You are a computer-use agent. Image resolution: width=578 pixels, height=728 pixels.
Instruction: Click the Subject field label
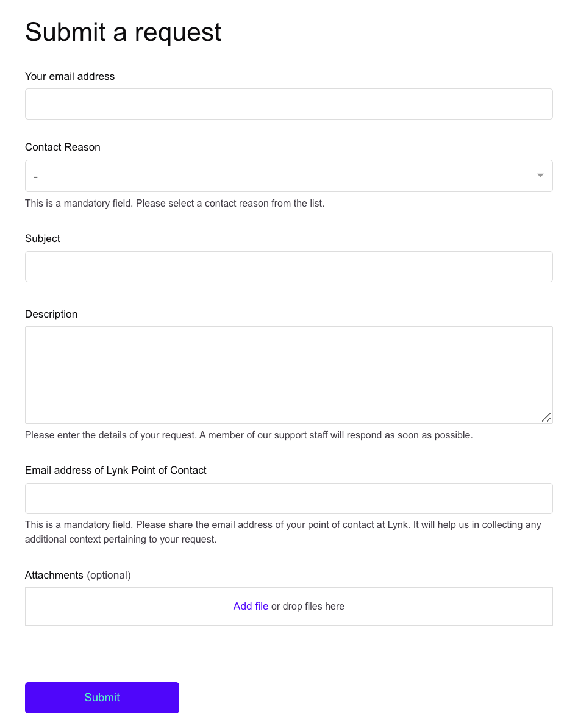42,238
